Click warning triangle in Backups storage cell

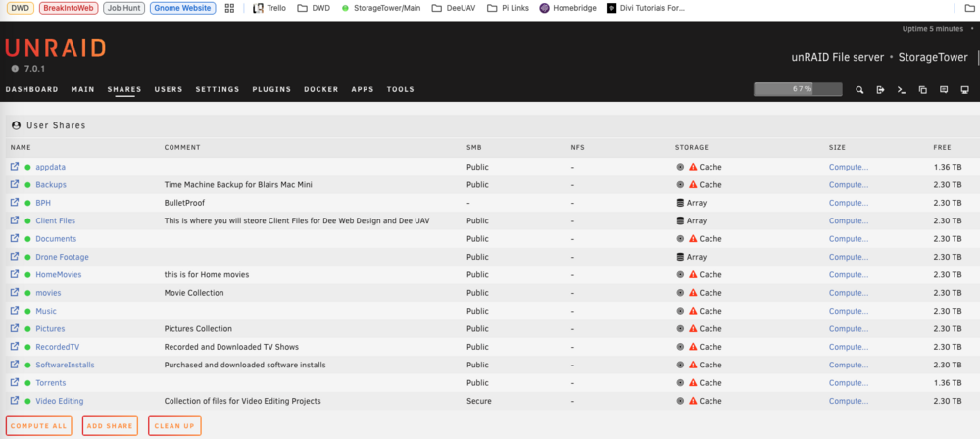(693, 185)
